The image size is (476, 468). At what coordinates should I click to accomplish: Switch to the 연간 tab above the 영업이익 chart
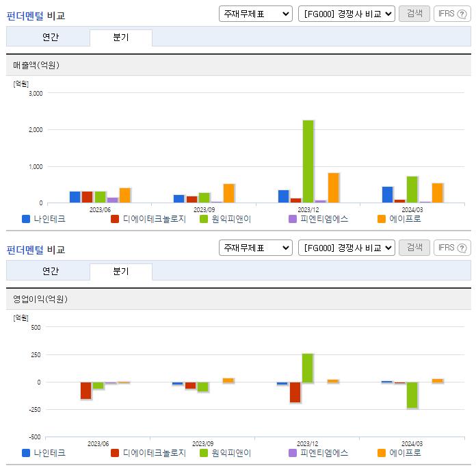point(51,271)
